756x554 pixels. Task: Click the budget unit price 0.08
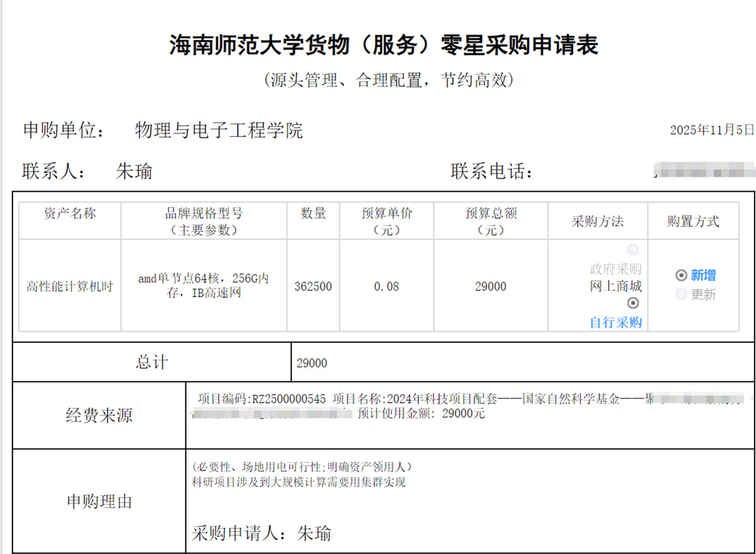point(387,287)
